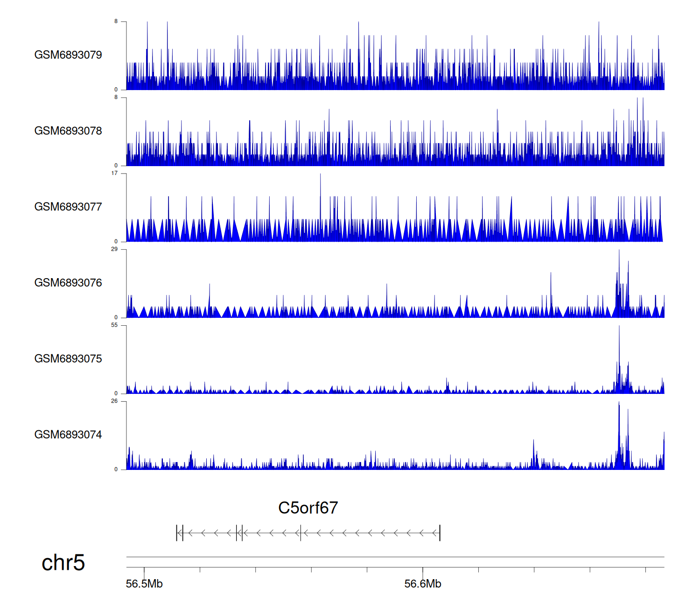This screenshot has height=616, width=700.
Task: Click the y-axis maximum value 29
Action: point(114,249)
